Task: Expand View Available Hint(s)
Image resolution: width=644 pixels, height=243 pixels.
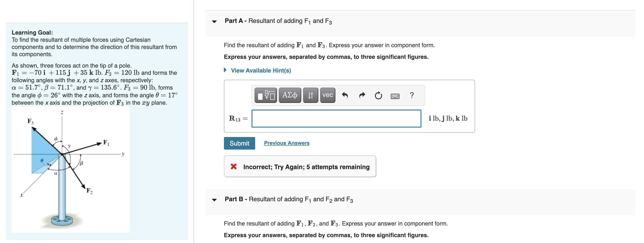Action: point(261,70)
